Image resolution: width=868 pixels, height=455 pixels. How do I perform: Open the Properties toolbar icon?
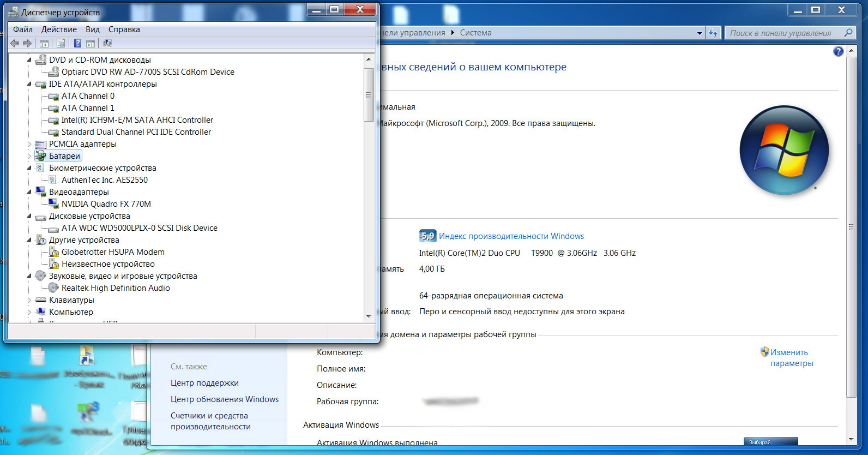(61, 43)
